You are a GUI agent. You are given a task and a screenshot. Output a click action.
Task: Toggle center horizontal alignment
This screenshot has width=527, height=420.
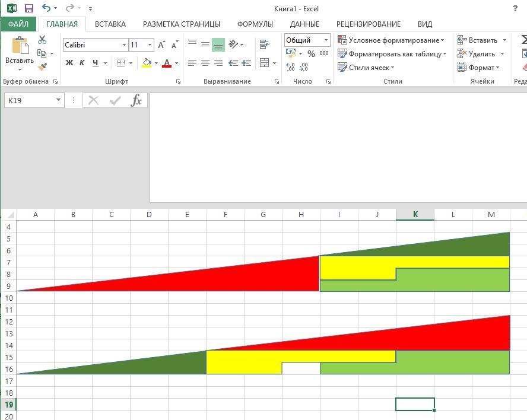[x=205, y=63]
